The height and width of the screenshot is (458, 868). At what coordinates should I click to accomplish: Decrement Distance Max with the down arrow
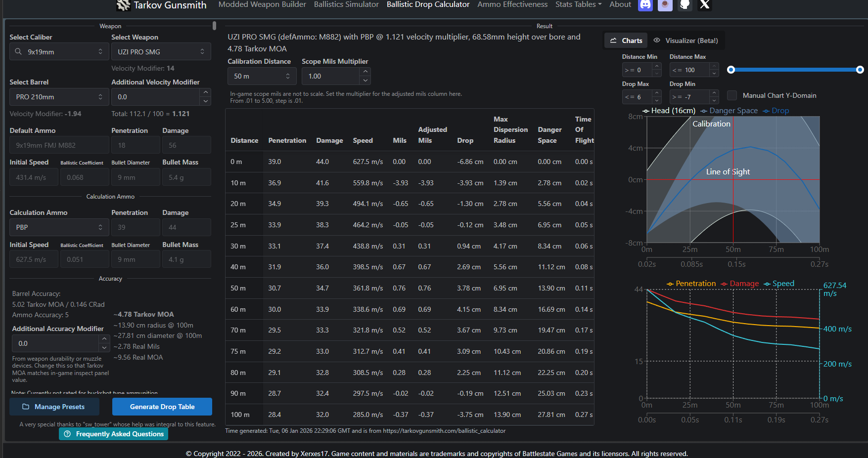point(714,73)
